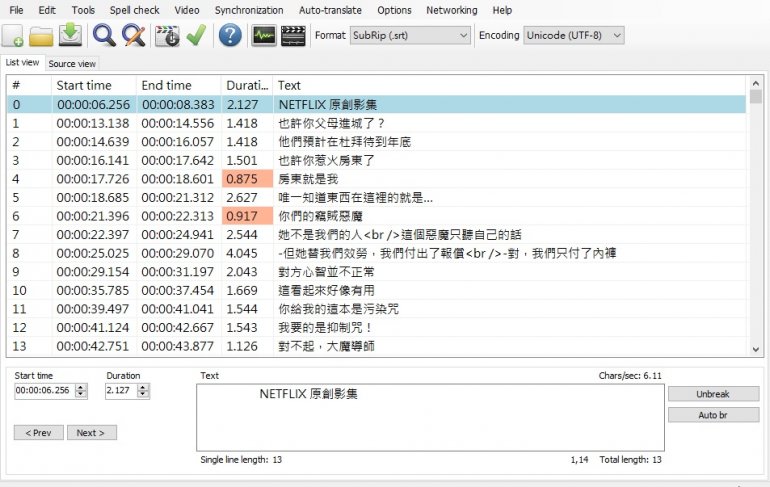Switch to the List view tab
The image size is (770, 487).
[23, 62]
